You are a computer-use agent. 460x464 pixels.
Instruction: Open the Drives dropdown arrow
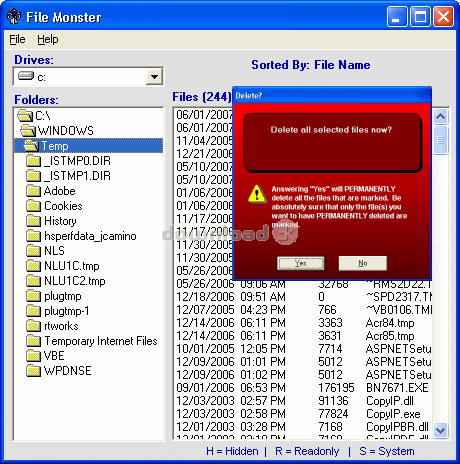154,77
